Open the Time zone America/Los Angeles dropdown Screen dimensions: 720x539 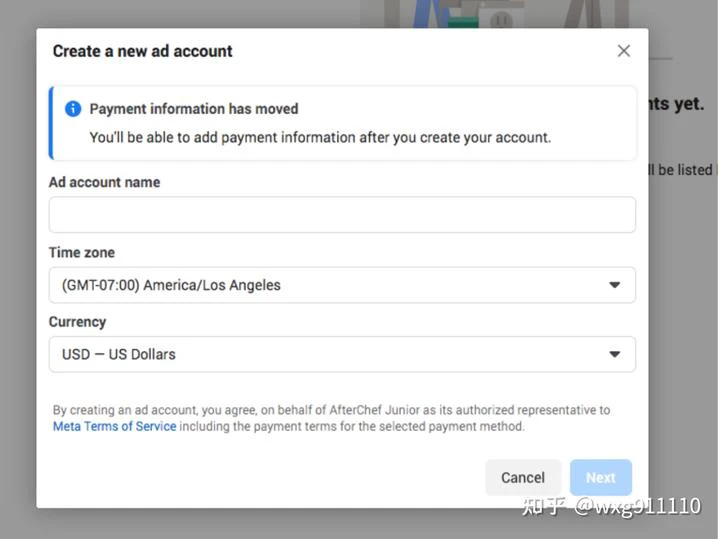click(342, 285)
